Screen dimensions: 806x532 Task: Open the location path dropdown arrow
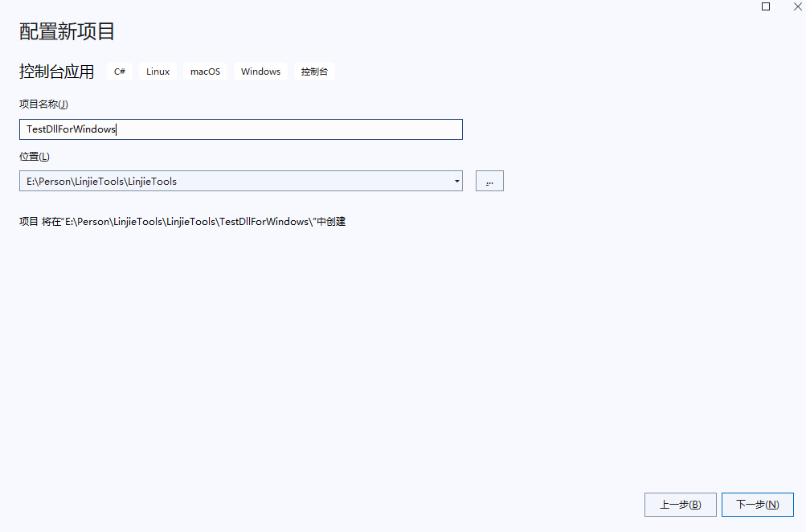(x=457, y=181)
